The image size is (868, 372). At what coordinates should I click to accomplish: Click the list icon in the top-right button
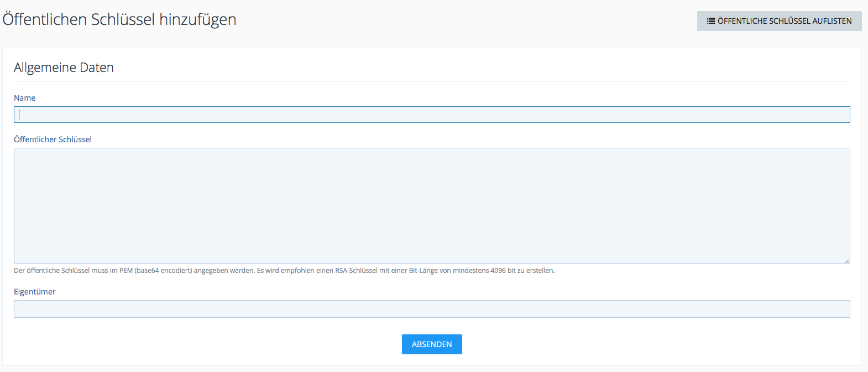click(x=711, y=21)
